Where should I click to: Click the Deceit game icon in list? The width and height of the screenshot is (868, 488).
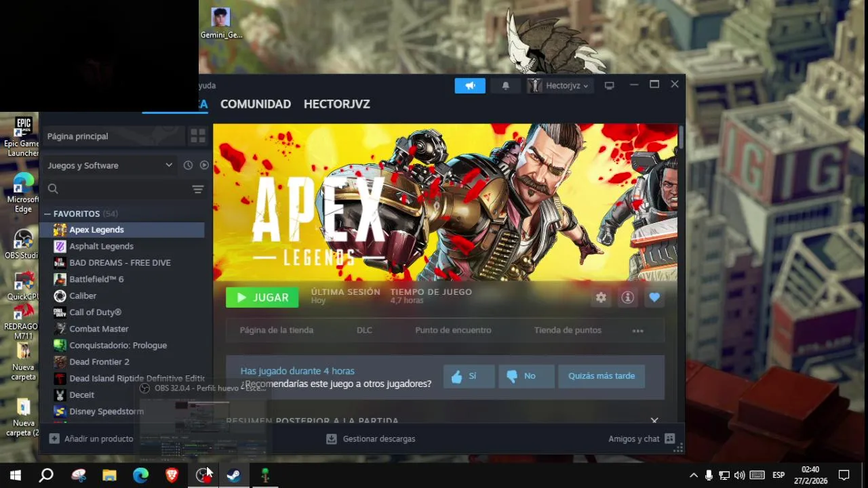click(x=60, y=394)
